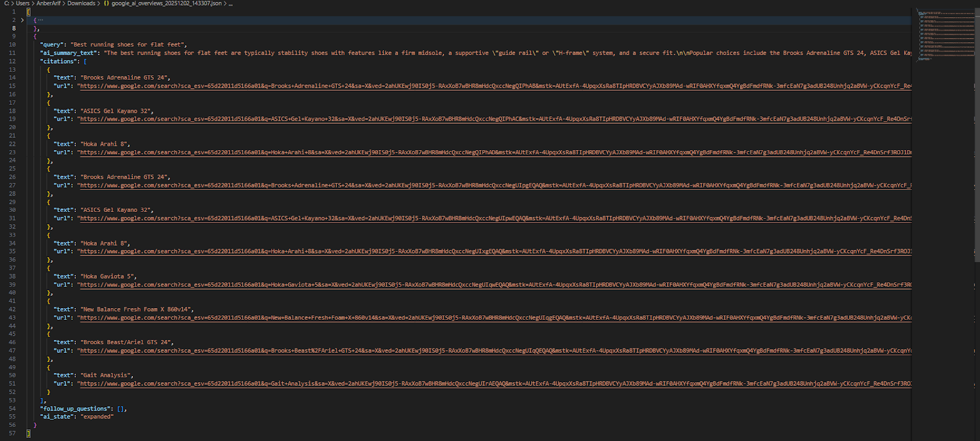Select google_ai_overviews JSON file breadcrumb
The width and height of the screenshot is (980, 441).
point(167,4)
